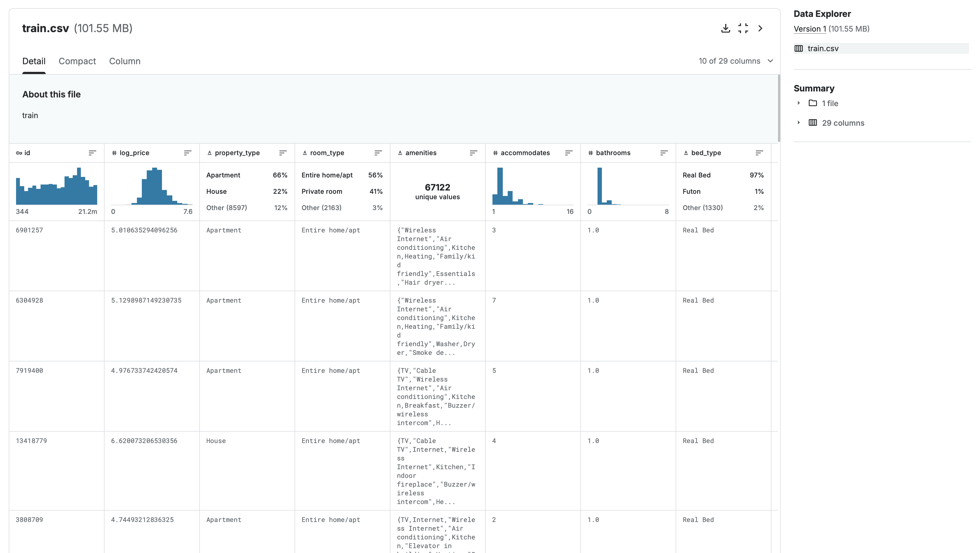Click bed_type column sort icon
This screenshot has height=553, width=980.
tap(759, 153)
